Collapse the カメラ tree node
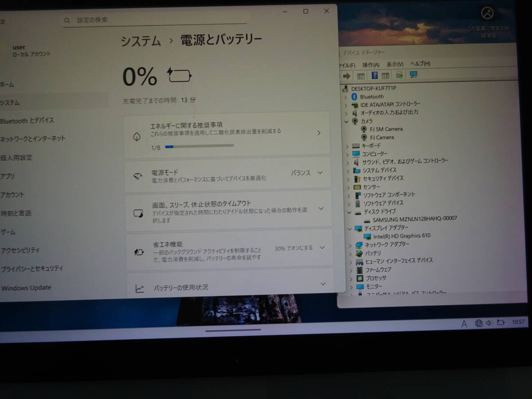The image size is (532, 399). point(346,121)
